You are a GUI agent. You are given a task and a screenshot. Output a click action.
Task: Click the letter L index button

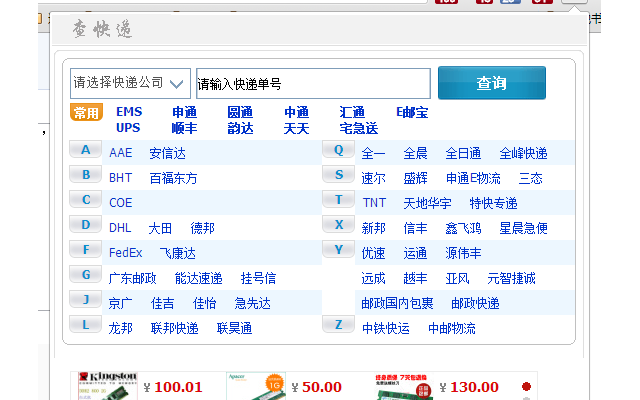[85, 324]
